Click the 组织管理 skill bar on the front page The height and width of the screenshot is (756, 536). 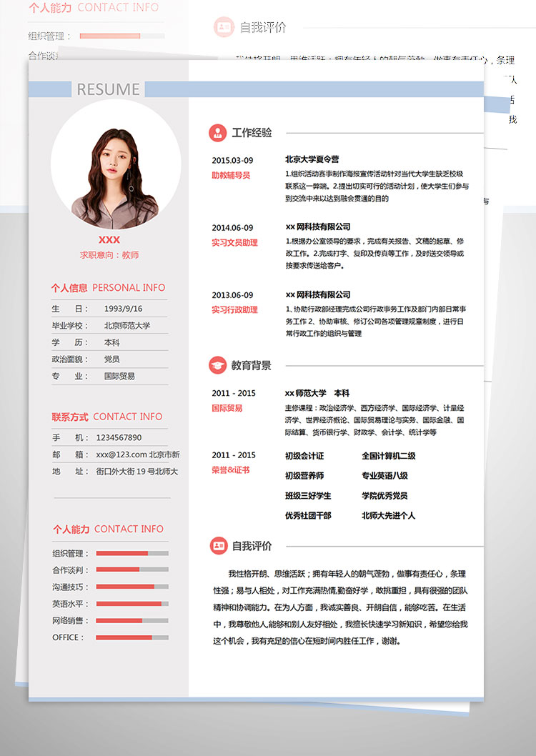(x=132, y=553)
